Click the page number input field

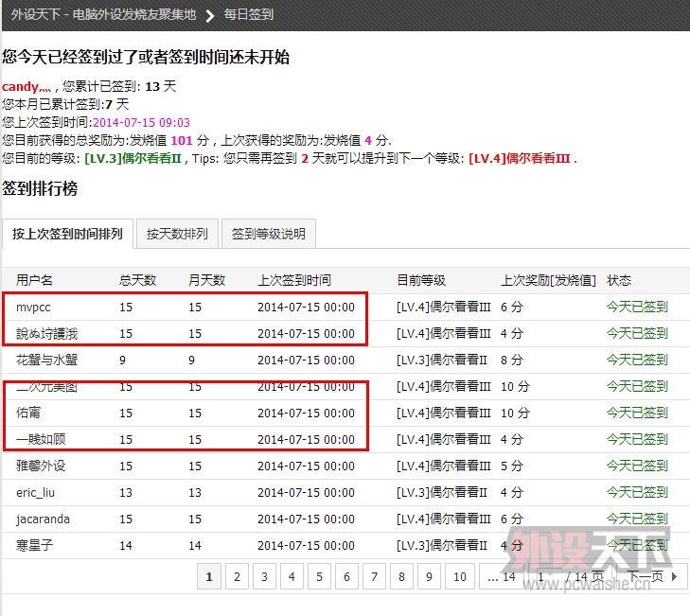548,576
